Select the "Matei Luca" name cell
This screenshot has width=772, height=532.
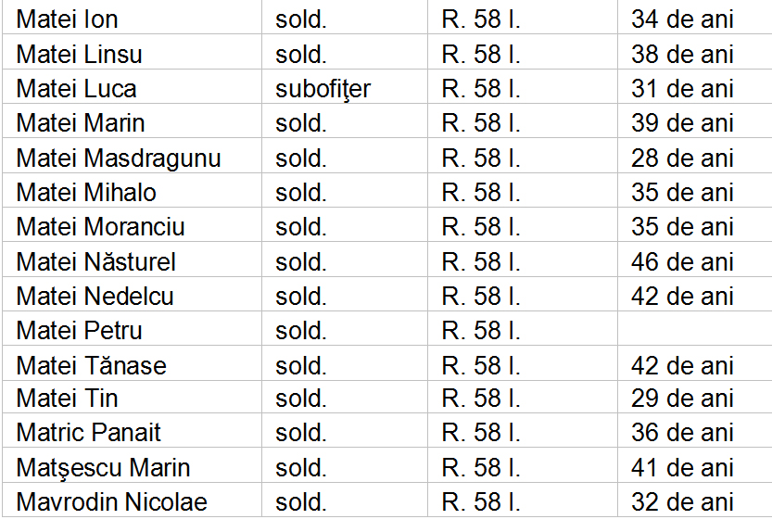point(77,89)
